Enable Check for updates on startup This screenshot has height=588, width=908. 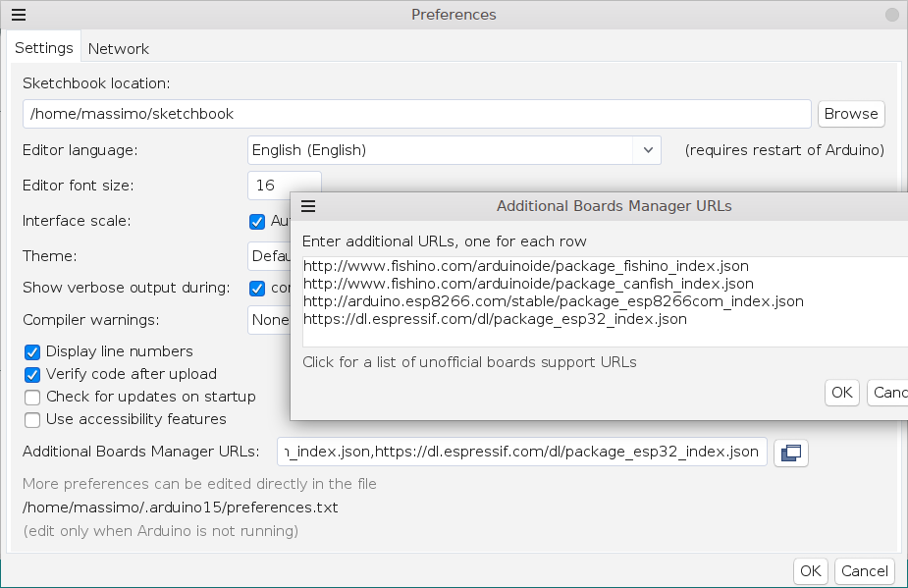click(x=32, y=397)
